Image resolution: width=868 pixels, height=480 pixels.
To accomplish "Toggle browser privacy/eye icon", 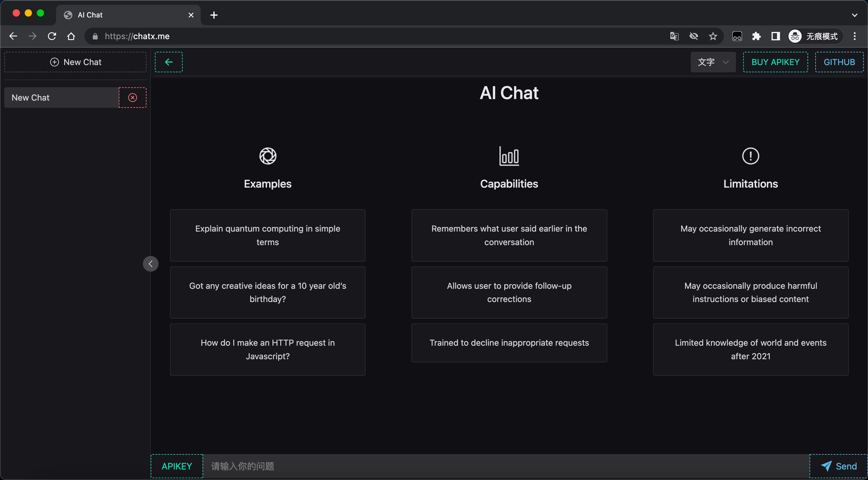I will tap(694, 36).
